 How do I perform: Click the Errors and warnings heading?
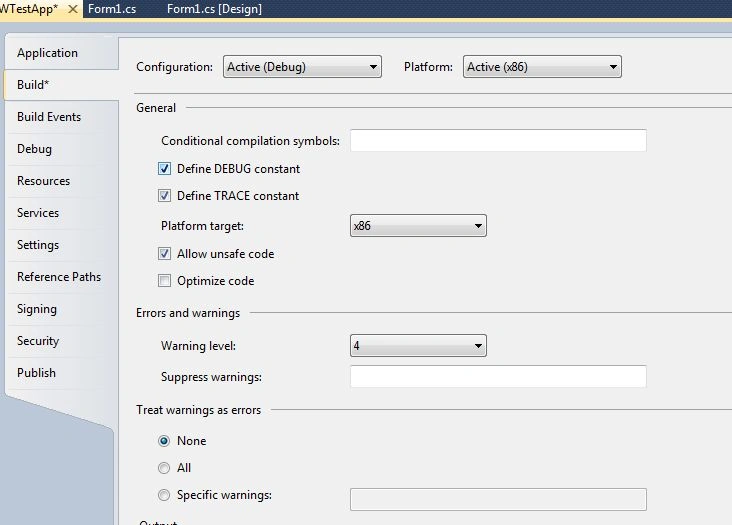click(188, 313)
